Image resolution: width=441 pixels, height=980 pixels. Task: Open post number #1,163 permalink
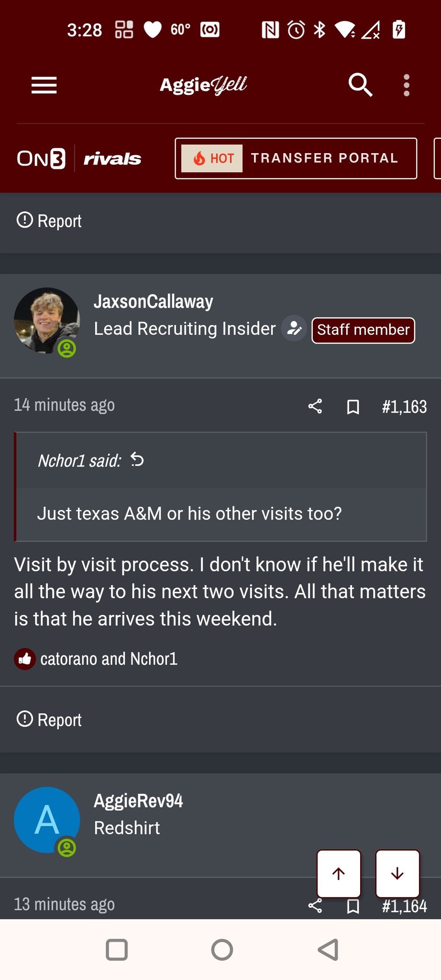click(404, 407)
